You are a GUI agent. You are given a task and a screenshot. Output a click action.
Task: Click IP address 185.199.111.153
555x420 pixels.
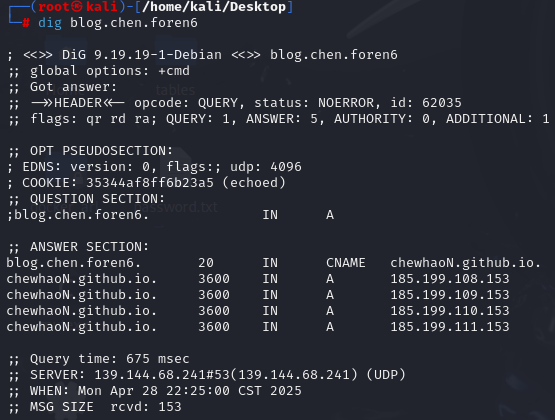(450, 327)
